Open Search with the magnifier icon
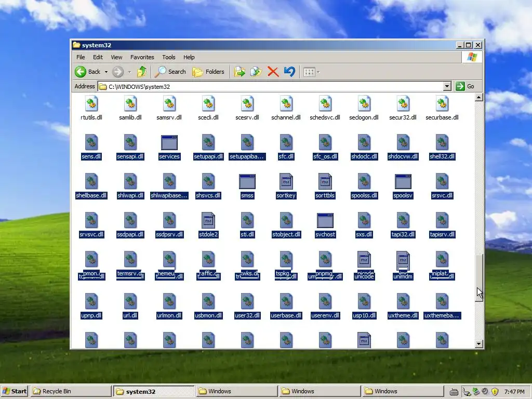This screenshot has height=399, width=532. coord(161,72)
